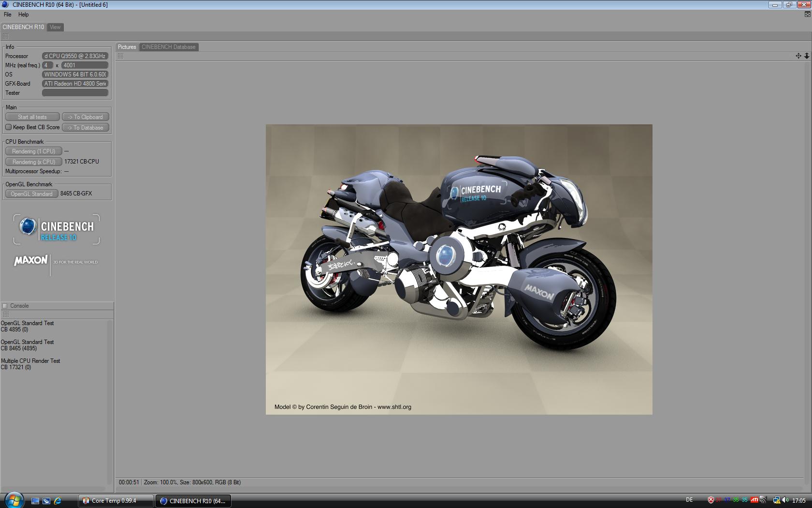Switch to Core Temp 0.99.4 taskbar button
Viewport: 812px width, 508px height.
coord(116,501)
